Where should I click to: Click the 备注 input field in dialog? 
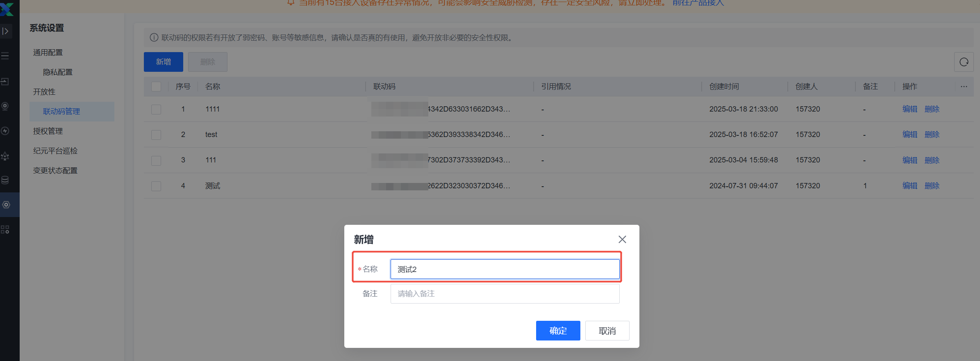[x=505, y=294]
